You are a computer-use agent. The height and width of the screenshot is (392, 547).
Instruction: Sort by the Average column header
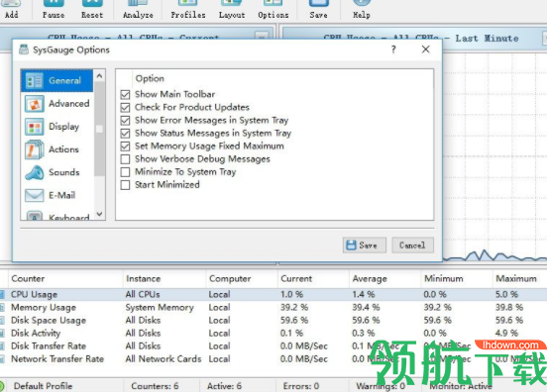tap(385, 279)
